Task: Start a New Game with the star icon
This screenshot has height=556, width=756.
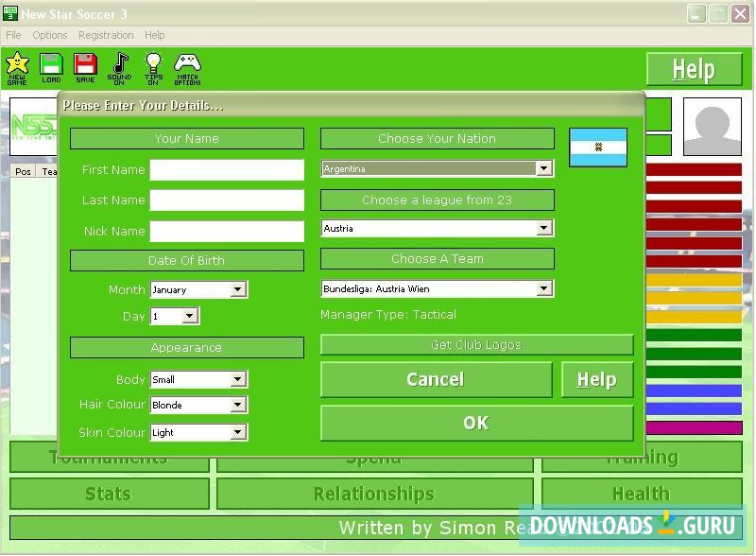Action: [x=17, y=68]
